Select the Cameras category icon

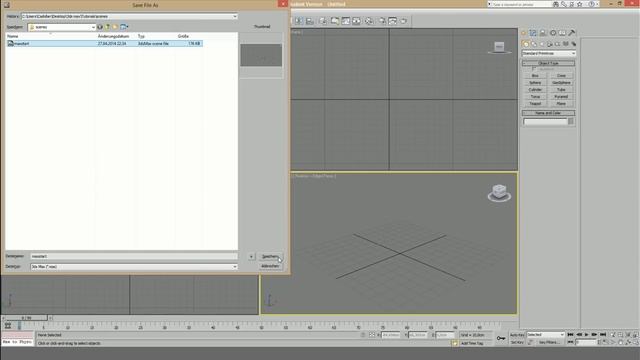coord(550,44)
